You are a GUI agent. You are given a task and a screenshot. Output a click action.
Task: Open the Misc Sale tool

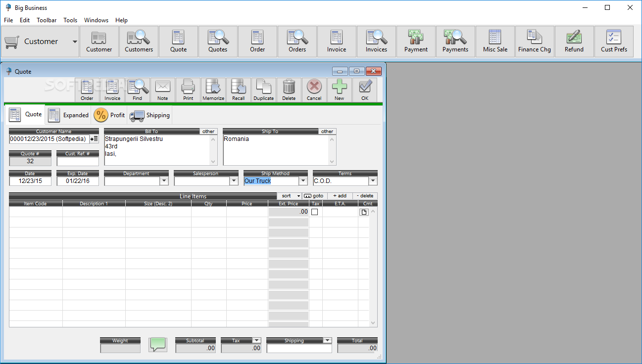[x=495, y=42]
